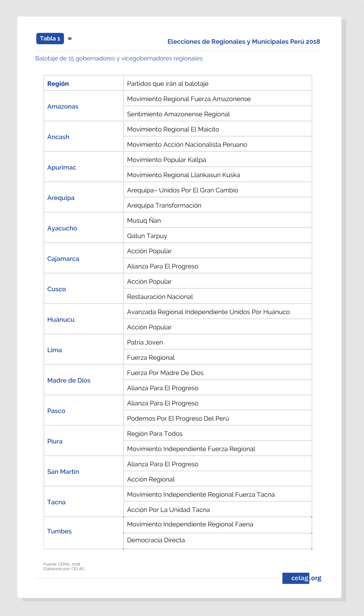
Task: Click the Región Para Todos party row
Action: (x=218, y=433)
